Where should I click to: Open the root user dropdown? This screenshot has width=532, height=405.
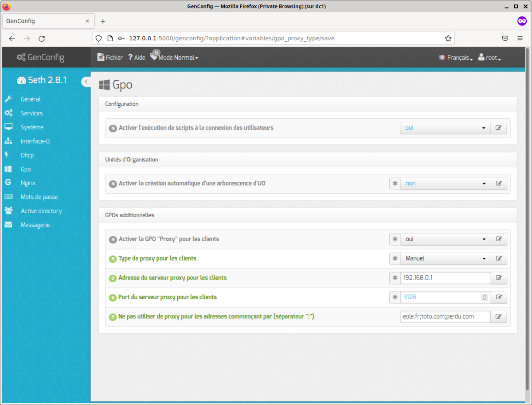pyautogui.click(x=489, y=58)
